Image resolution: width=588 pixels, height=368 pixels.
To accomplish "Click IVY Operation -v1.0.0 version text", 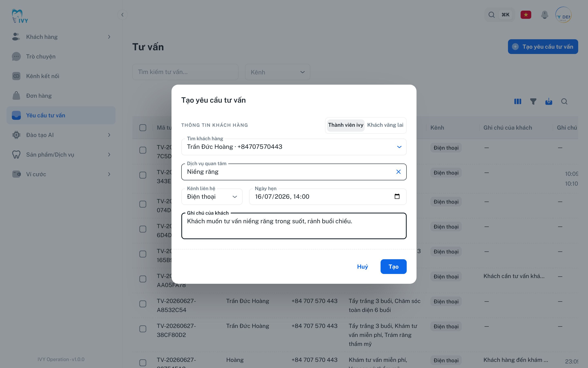I will pyautogui.click(x=61, y=359).
